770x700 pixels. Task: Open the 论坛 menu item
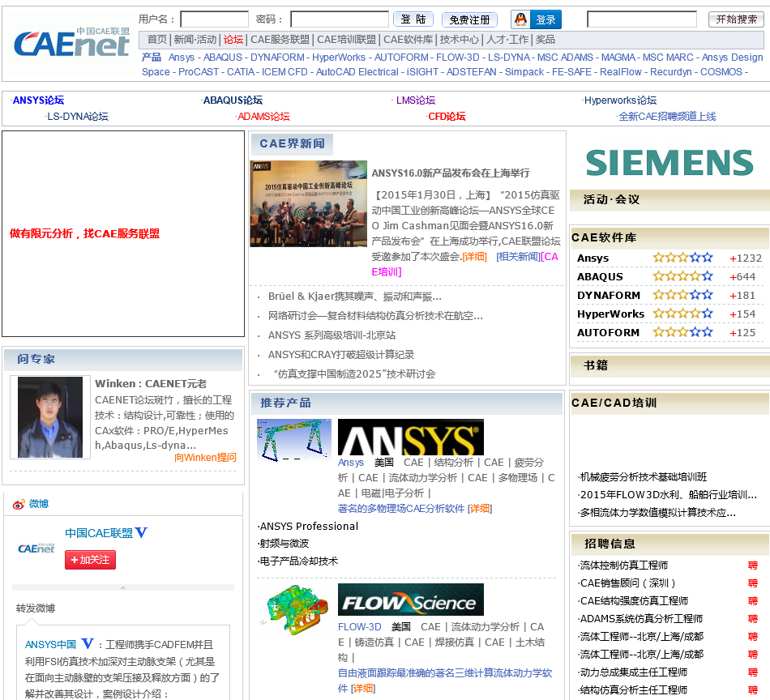click(x=233, y=39)
